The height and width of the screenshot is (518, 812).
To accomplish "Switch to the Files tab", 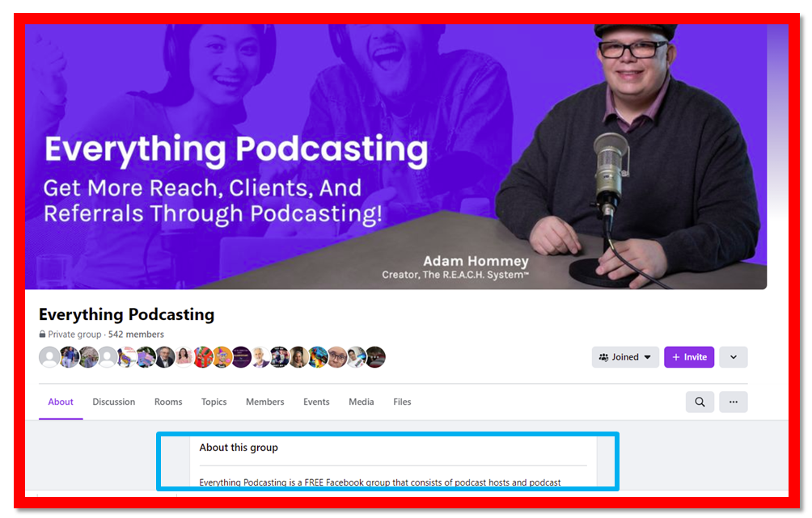I will pos(402,402).
